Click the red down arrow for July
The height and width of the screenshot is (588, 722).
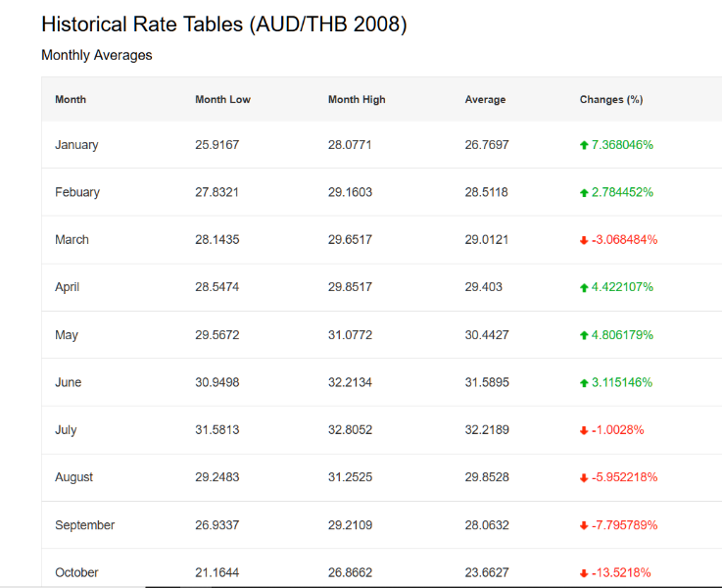pos(584,430)
